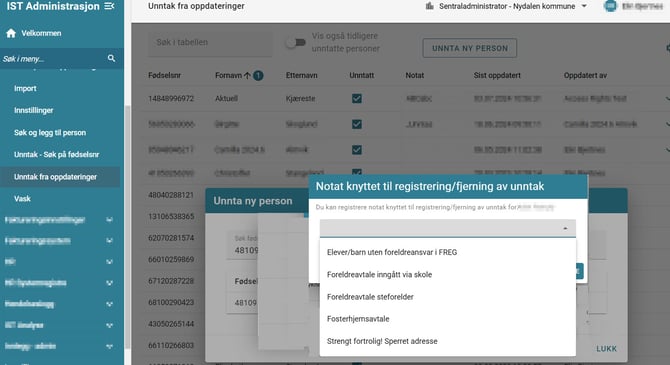
Task: Open 'Unntak - Søk på fødselsnr' menu item
Action: [x=56, y=155]
